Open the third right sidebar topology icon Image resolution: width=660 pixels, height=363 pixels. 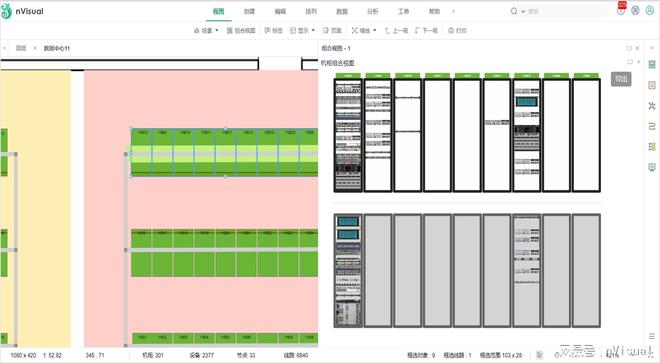pyautogui.click(x=652, y=106)
